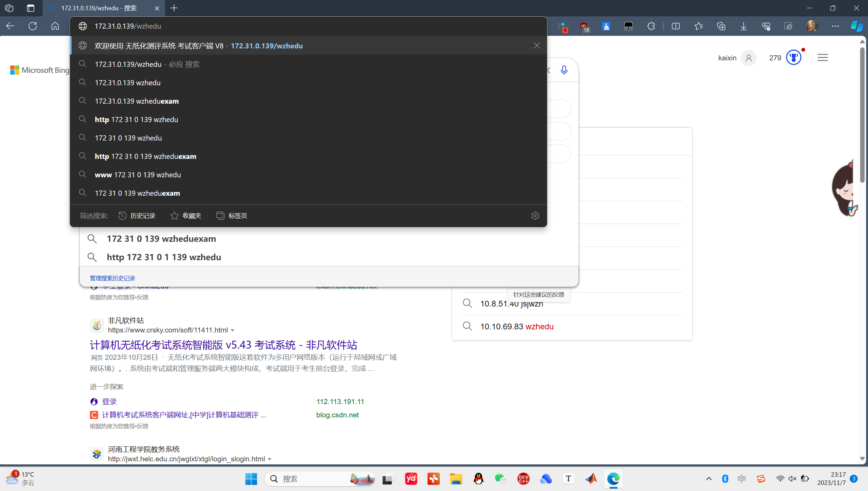
Task: Open the Windows Start button
Action: (x=251, y=479)
